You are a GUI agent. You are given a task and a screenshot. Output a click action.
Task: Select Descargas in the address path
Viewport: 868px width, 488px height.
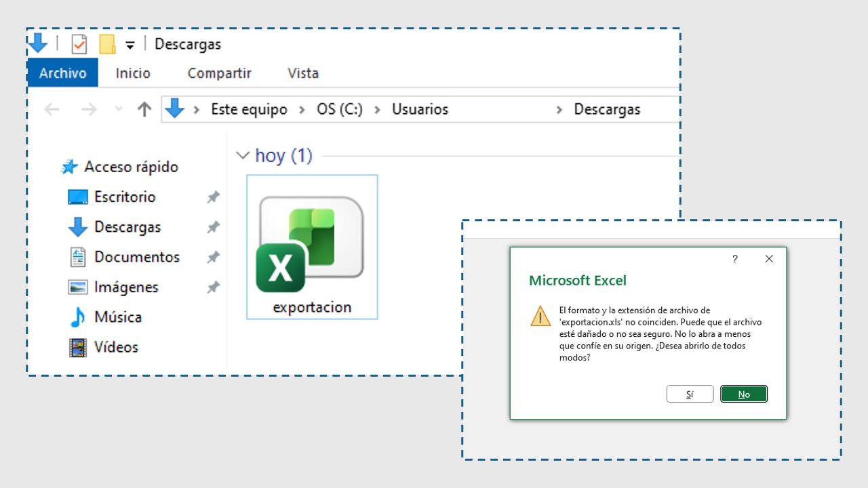607,109
